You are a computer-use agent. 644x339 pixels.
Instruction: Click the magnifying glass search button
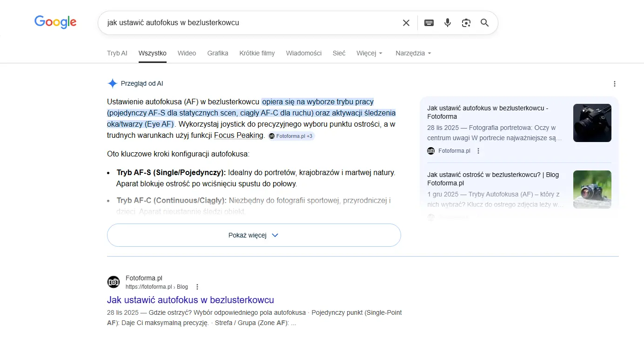pyautogui.click(x=485, y=23)
